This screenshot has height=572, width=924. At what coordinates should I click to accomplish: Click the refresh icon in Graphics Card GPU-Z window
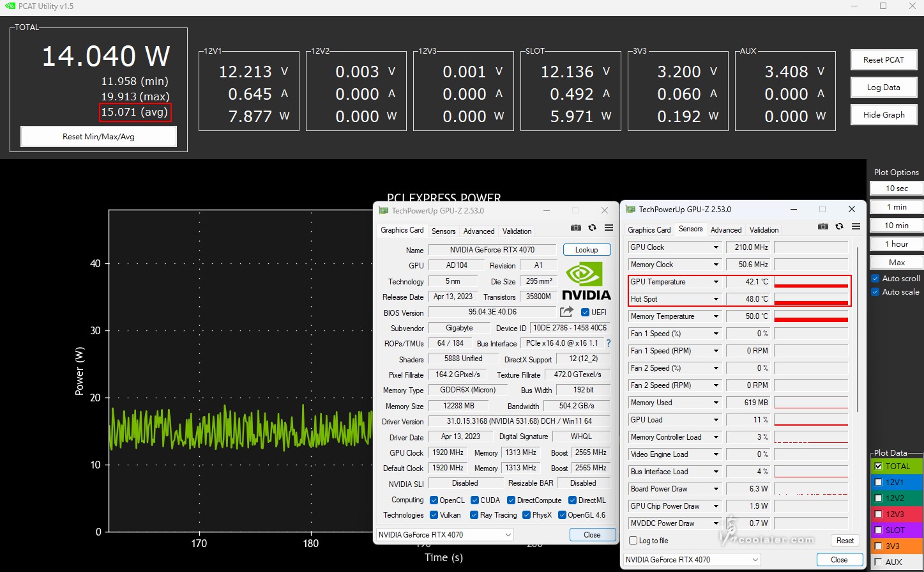click(593, 228)
